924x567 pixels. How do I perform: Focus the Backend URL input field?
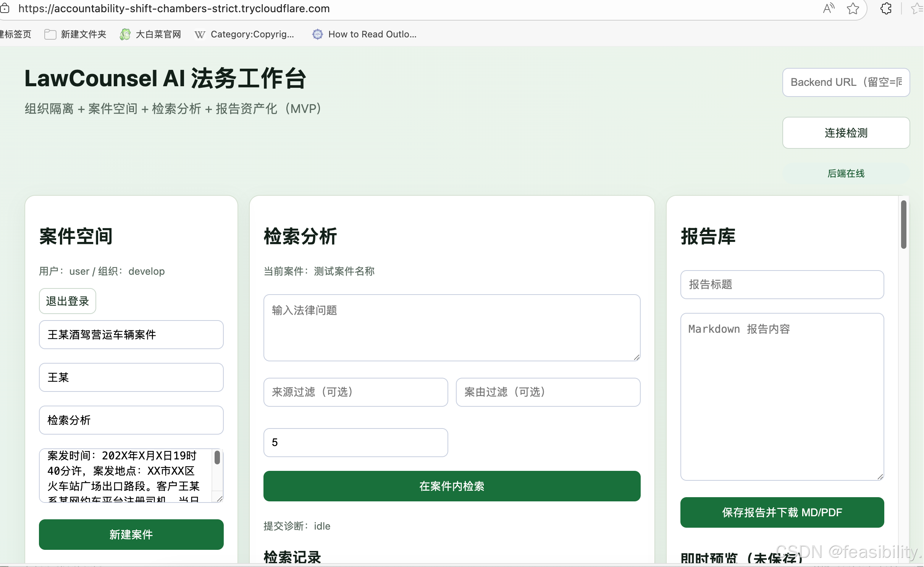pyautogui.click(x=846, y=82)
